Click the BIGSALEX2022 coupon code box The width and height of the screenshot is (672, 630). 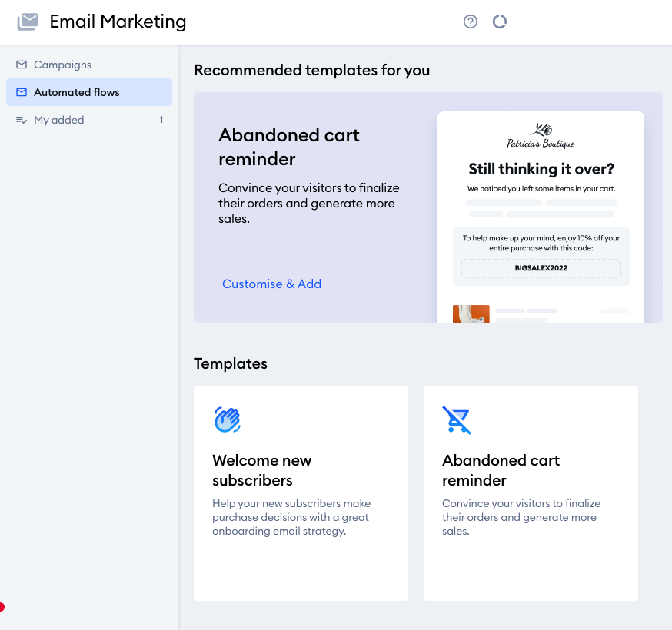541,268
